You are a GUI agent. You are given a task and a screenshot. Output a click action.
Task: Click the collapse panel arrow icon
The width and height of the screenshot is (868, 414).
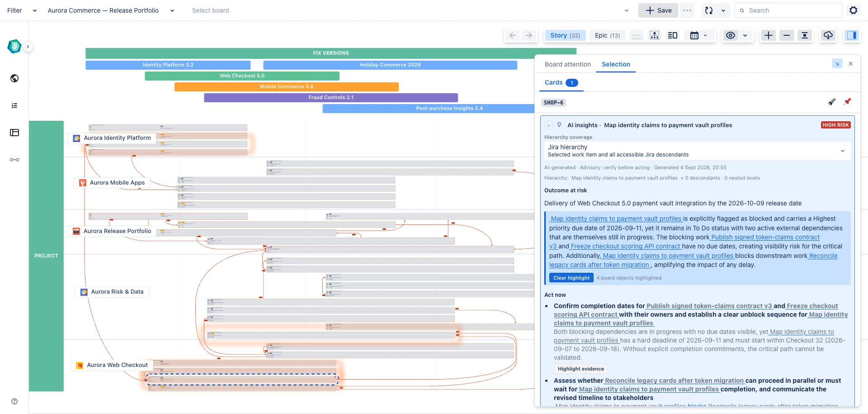837,64
